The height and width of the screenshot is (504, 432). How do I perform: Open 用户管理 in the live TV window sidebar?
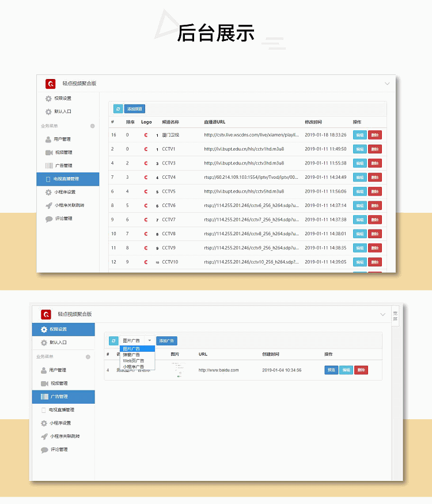point(68,139)
